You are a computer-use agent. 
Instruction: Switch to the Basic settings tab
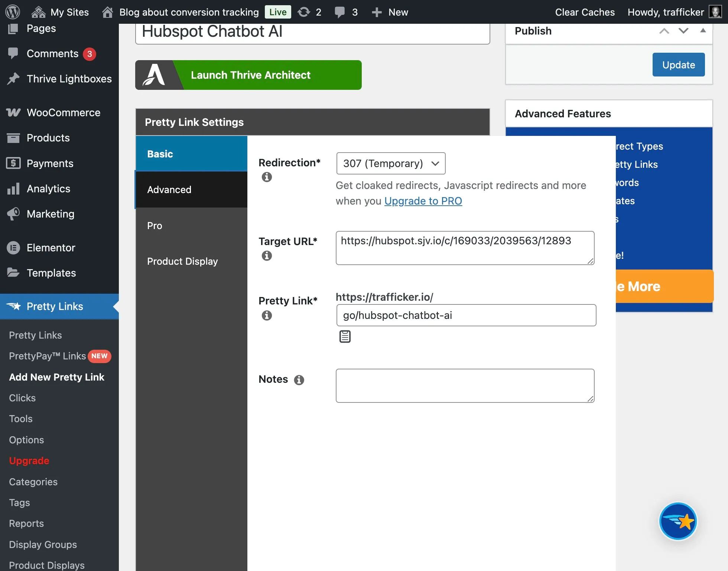192,154
